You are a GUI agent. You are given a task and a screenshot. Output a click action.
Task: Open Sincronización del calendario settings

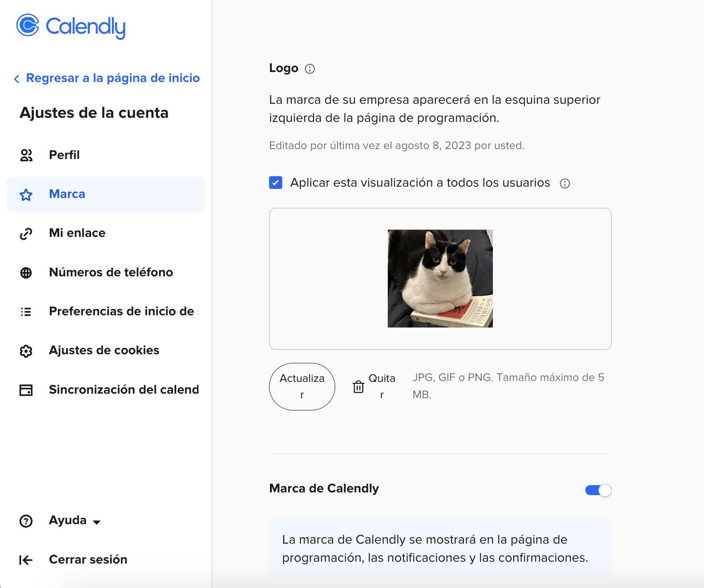(x=106, y=390)
